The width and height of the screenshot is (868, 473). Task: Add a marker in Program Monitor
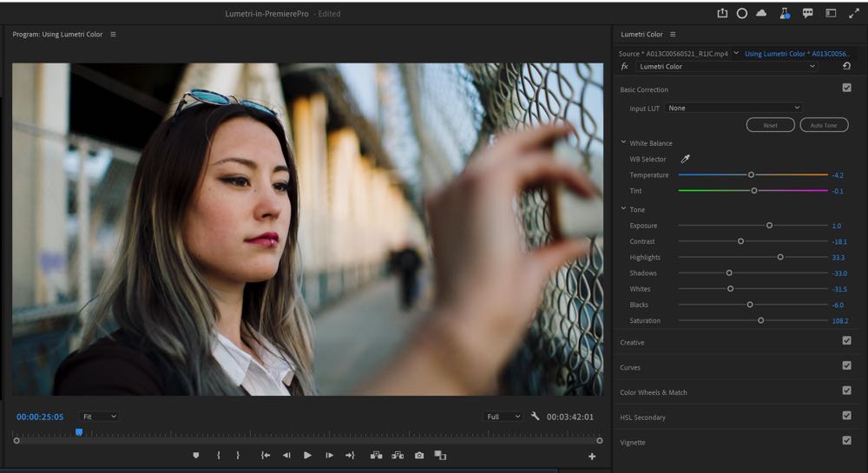click(196, 456)
